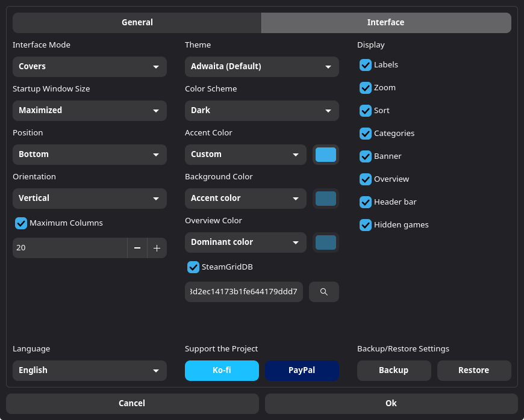Uncheck the Sort display option
This screenshot has height=420, width=524.
365,111
